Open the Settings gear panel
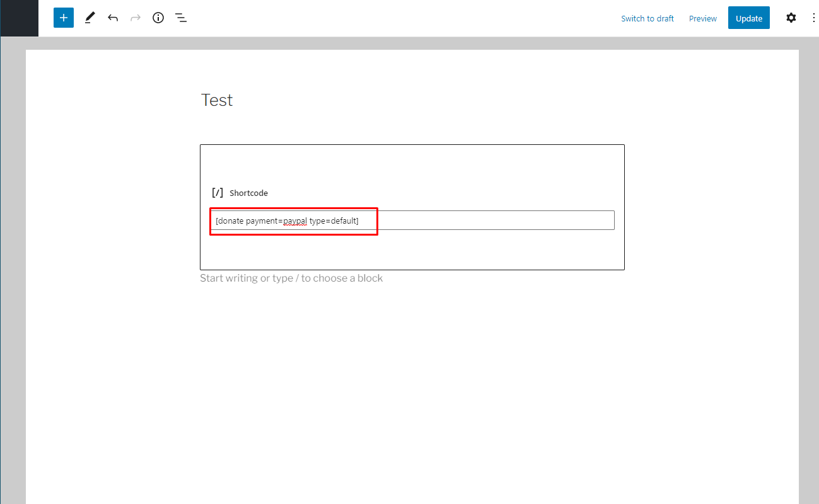The image size is (819, 504). point(791,18)
